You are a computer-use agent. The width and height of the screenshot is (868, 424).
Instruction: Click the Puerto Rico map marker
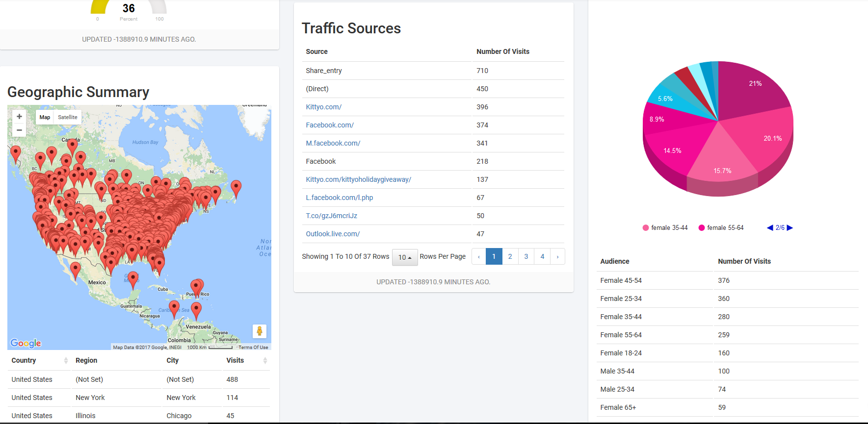[197, 289]
